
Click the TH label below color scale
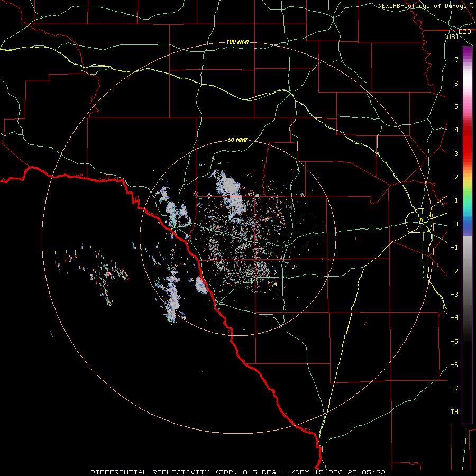coord(454,411)
